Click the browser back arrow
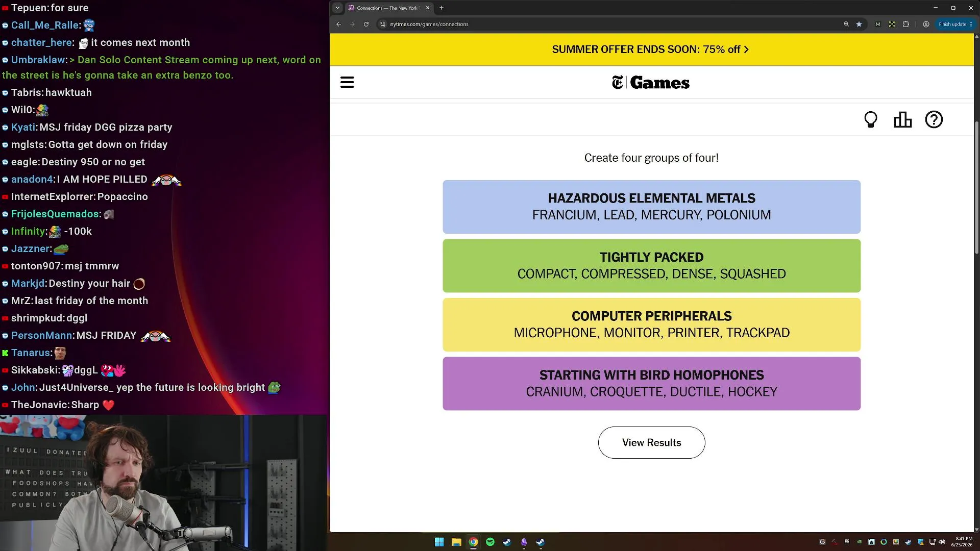980x551 pixels. [x=338, y=24]
